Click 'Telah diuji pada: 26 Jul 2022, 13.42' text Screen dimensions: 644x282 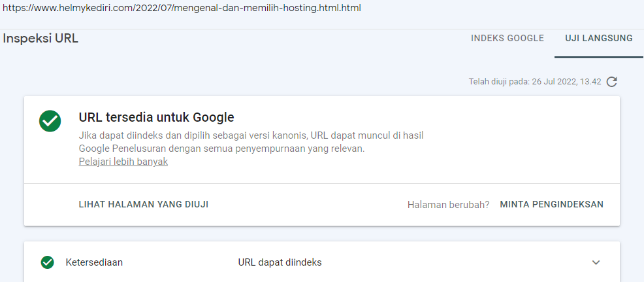coord(535,82)
